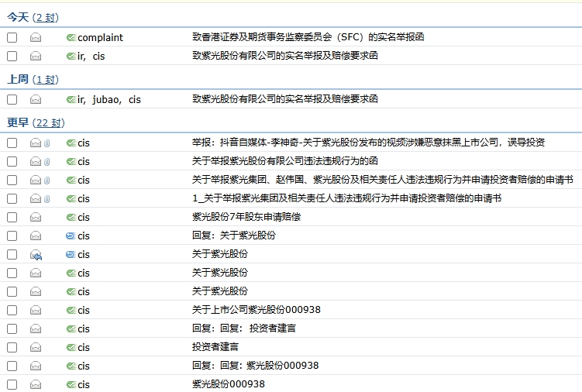Image resolution: width=582 pixels, height=392 pixels.
Task: Click green status icon in 投资者建言 row
Action: tap(71, 347)
